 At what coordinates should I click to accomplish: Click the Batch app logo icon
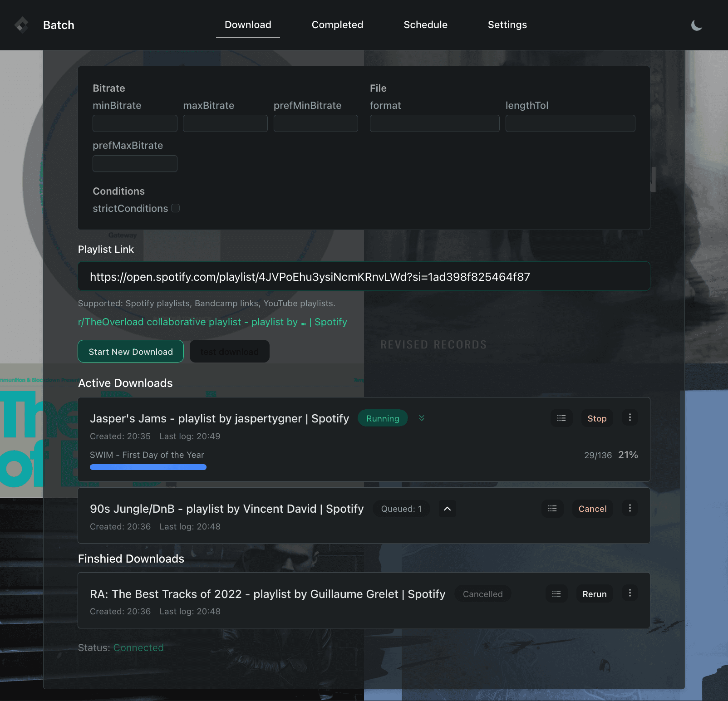point(21,25)
